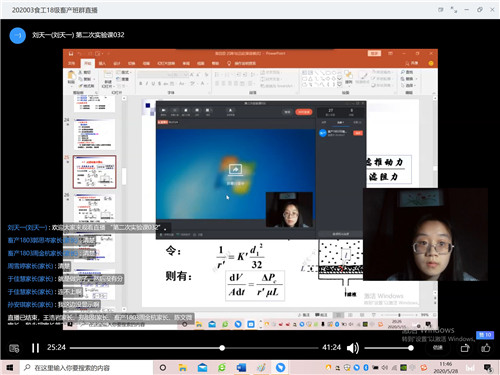Click the volume slider handle
This screenshot has width=500, height=375.
(x=411, y=348)
